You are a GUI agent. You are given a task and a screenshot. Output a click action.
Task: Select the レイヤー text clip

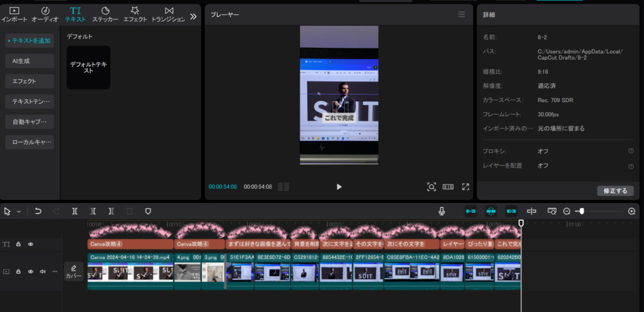[452, 244]
